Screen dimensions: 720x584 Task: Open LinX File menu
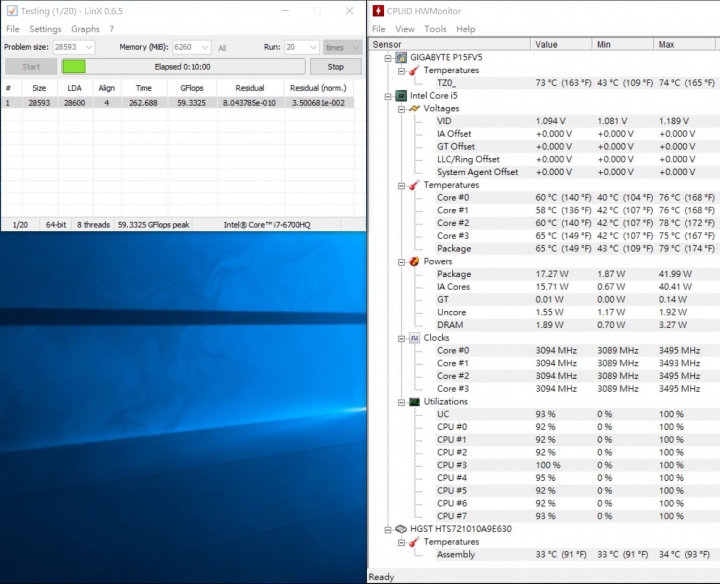pos(12,29)
